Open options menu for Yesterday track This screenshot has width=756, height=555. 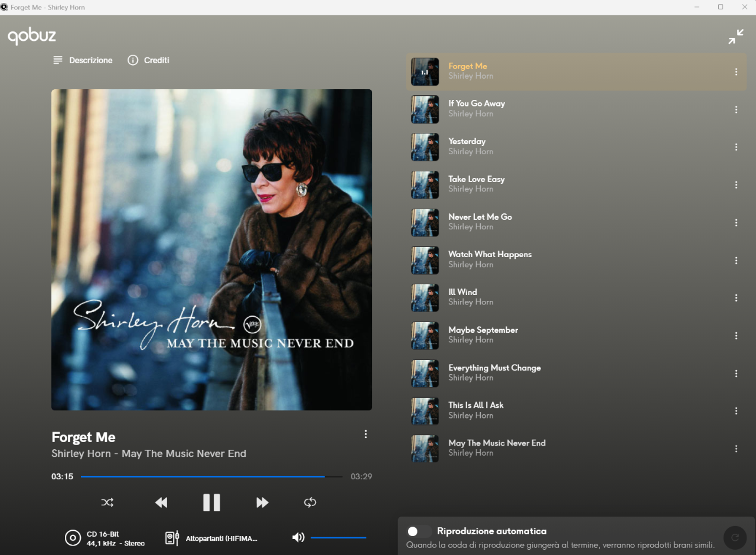point(736,147)
